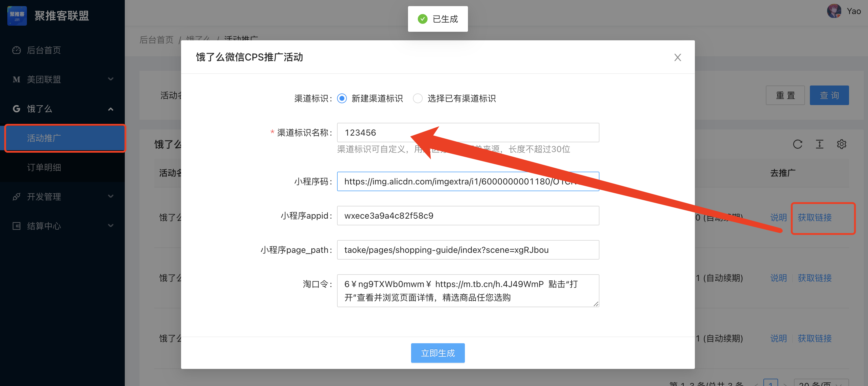Click the 查询 search button
868x386 pixels.
(x=829, y=95)
